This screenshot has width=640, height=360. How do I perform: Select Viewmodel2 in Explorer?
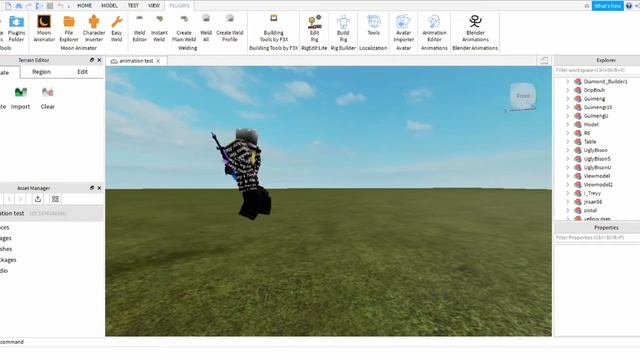[x=598, y=184]
